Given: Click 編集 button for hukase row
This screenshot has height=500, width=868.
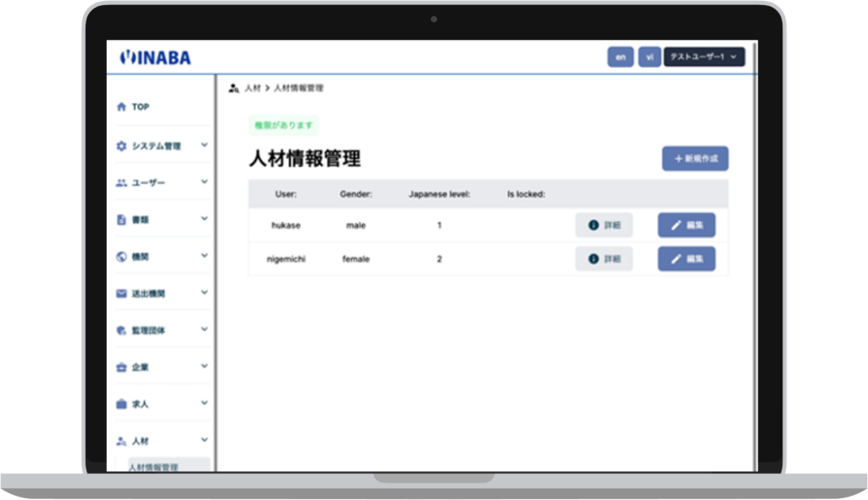Looking at the screenshot, I should [687, 225].
